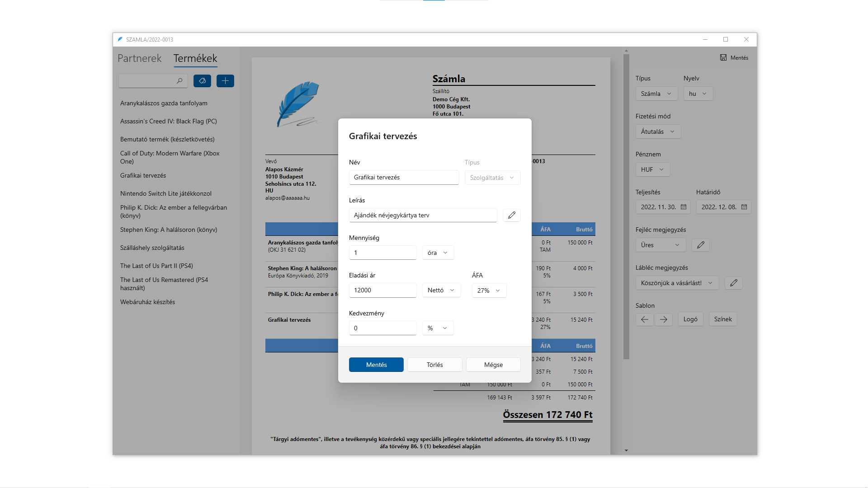The height and width of the screenshot is (488, 868).
Task: Click the blue plus add product icon
Action: [225, 81]
